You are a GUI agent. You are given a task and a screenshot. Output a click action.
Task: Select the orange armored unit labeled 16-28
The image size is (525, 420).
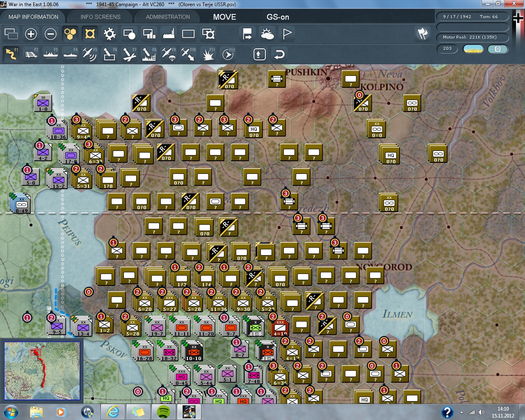point(144,352)
